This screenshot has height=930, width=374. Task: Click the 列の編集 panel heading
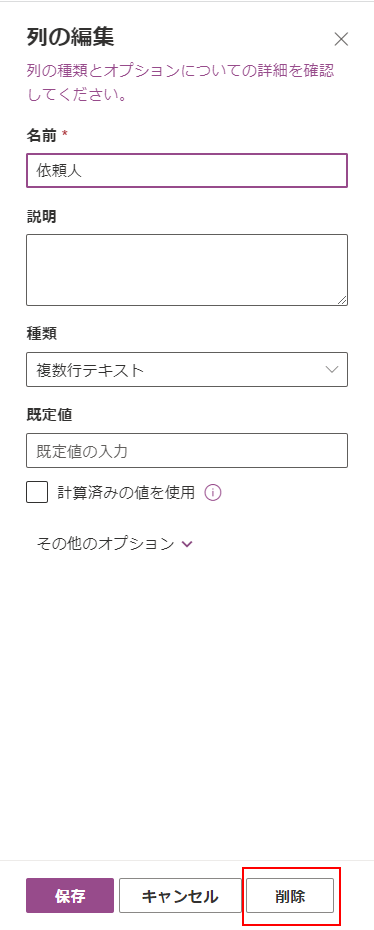tap(71, 37)
